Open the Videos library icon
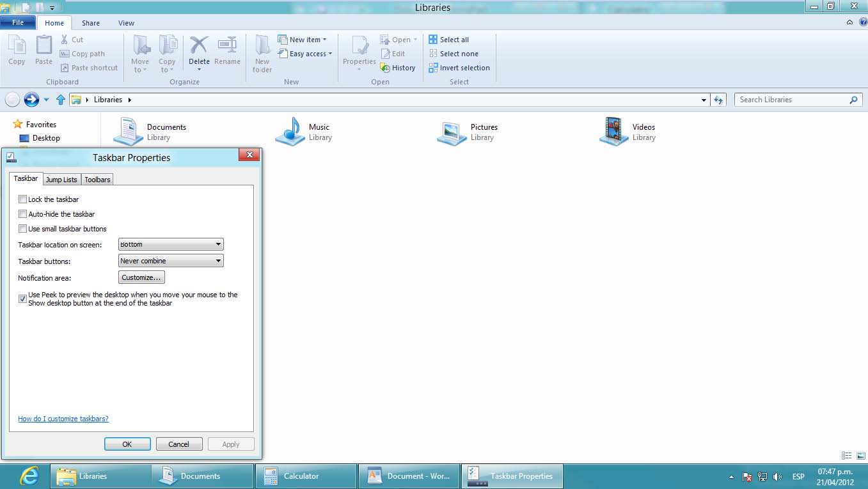Viewport: 868px width, 489px height. pos(614,131)
